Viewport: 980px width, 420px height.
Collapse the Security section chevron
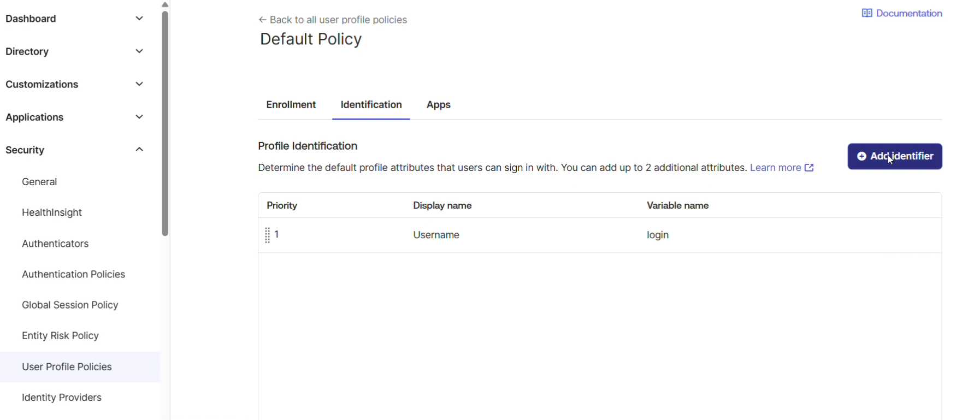click(139, 150)
